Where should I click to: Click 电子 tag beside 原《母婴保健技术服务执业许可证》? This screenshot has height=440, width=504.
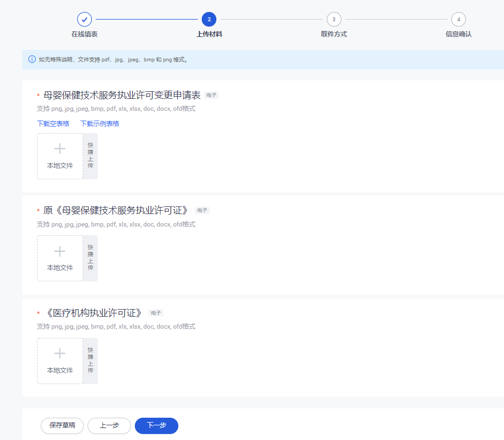(x=202, y=210)
